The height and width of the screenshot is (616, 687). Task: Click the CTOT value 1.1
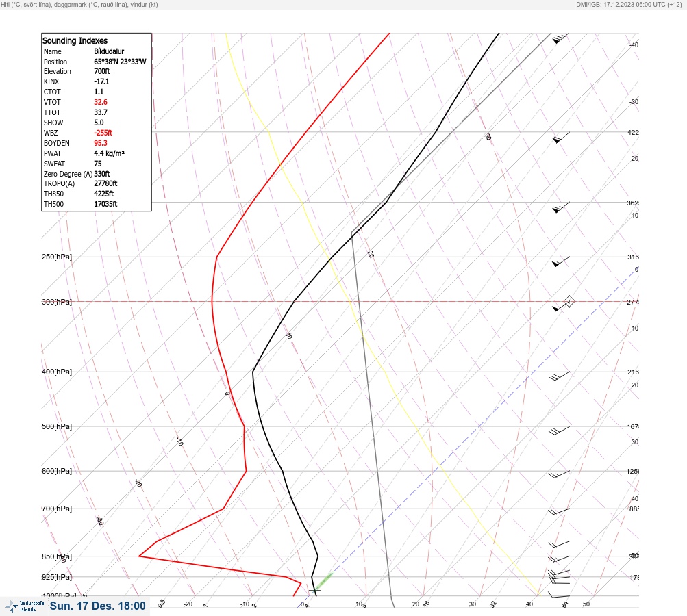click(x=99, y=92)
